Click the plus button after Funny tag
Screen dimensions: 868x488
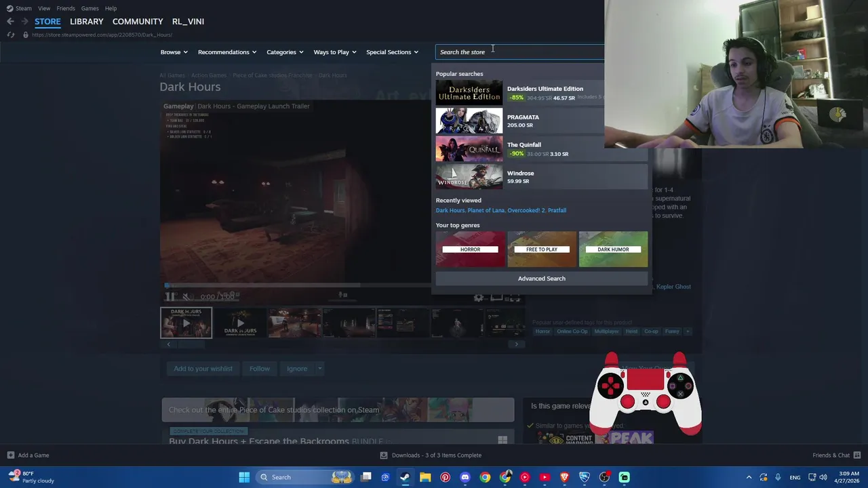pos(688,331)
